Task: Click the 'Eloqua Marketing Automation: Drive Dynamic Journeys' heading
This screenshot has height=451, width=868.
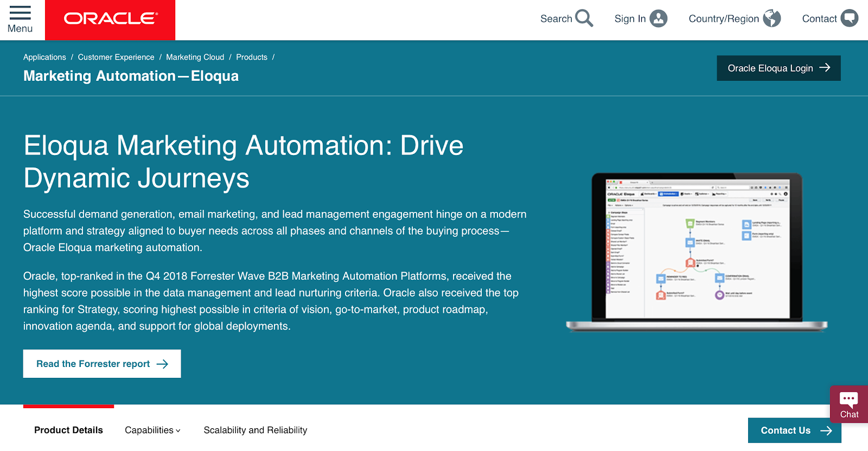Action: (x=244, y=162)
